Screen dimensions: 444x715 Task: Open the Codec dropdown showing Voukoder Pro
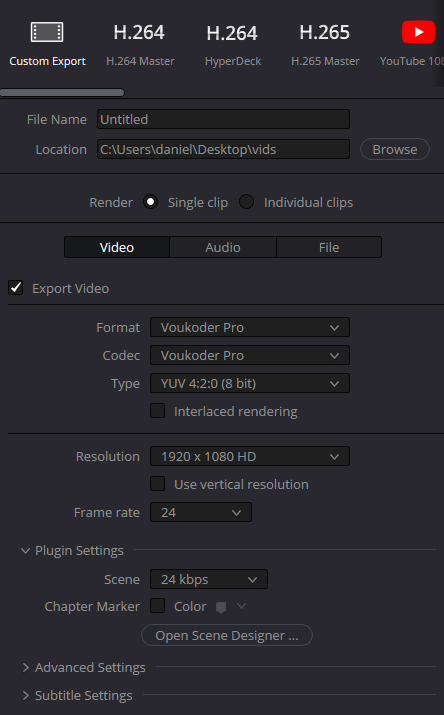point(250,355)
